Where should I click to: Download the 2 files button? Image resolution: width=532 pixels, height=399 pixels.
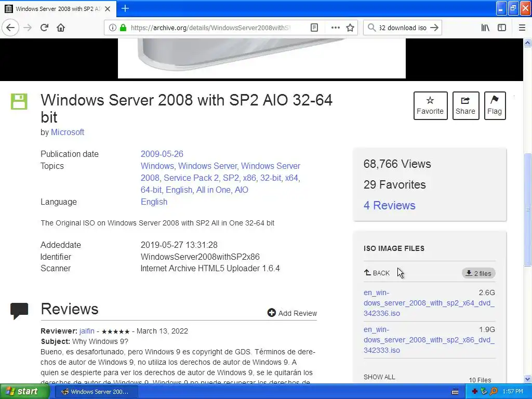[x=478, y=273]
